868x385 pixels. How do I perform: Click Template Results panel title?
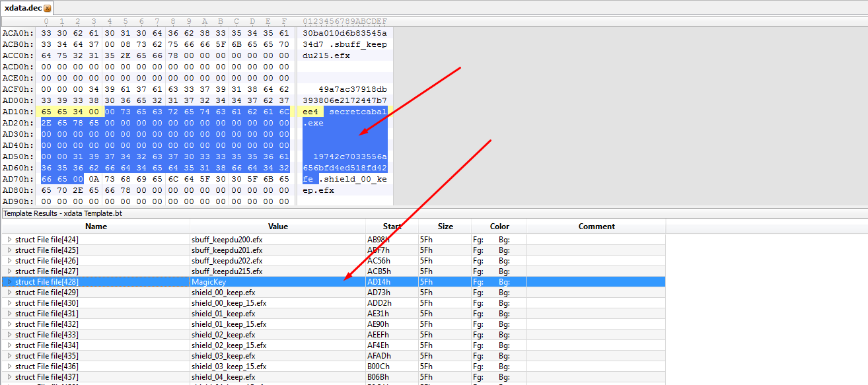(63, 214)
